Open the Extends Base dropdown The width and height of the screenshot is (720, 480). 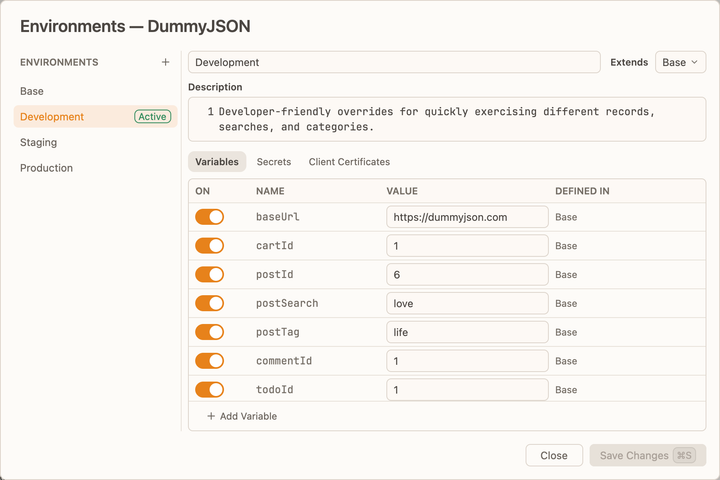tap(680, 62)
